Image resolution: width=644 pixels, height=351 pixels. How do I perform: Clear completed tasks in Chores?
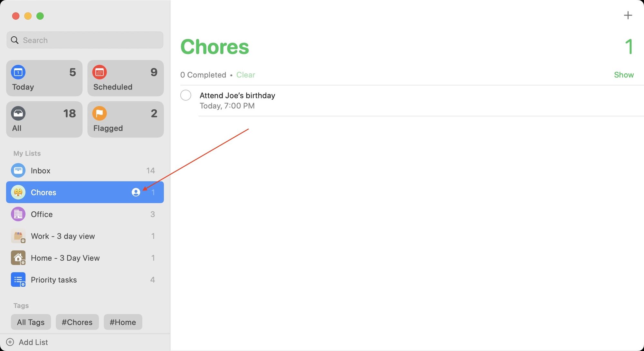click(246, 75)
